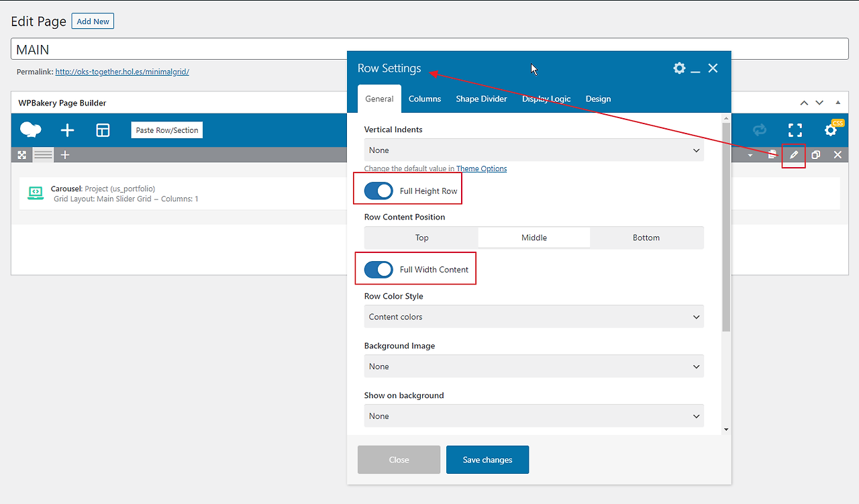The height and width of the screenshot is (504, 859).
Task: Click the 'Row Settings' dialog title
Action: coord(389,68)
